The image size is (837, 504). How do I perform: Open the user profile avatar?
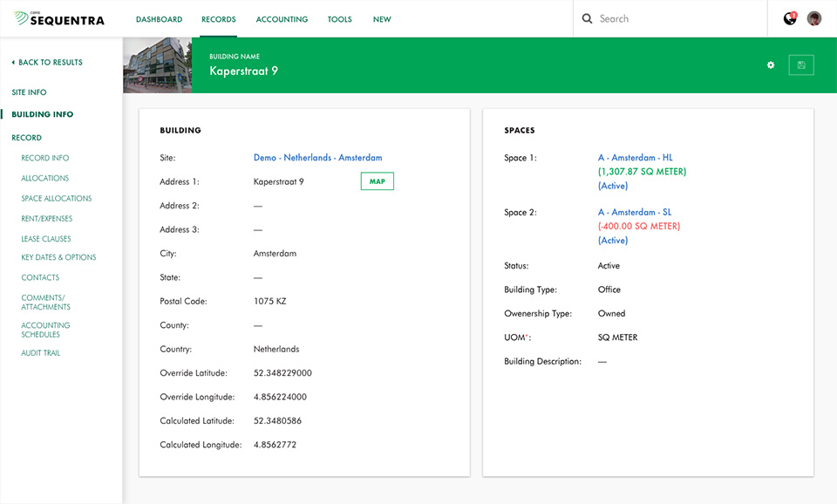tap(814, 18)
